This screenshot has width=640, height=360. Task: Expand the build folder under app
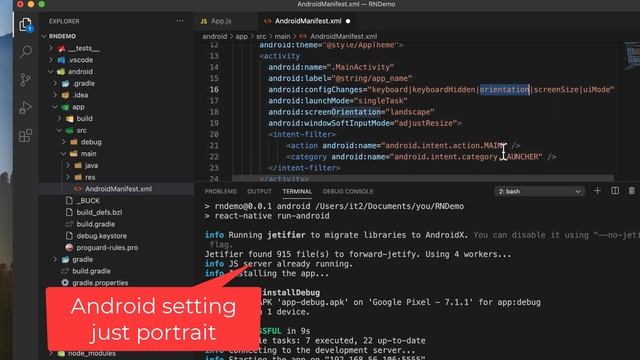click(x=60, y=118)
